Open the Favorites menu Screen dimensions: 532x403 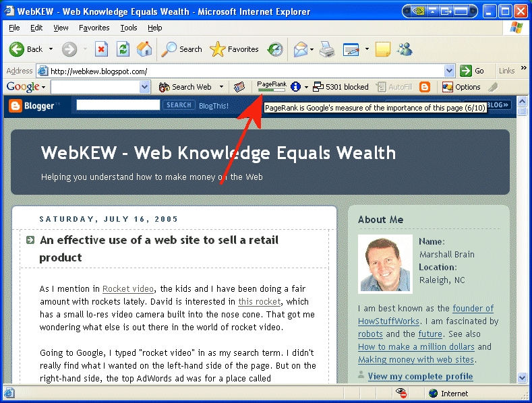click(94, 28)
